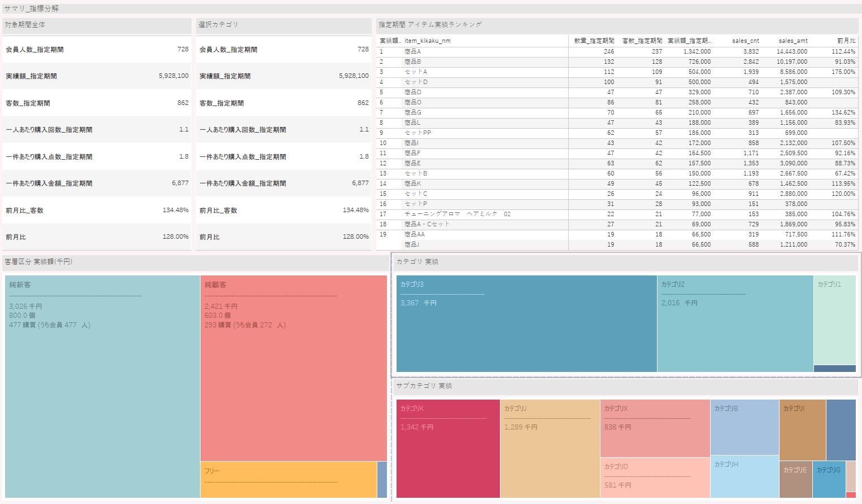Screen dimensions: 862x504
Task: Click 実績額_指定期間 in 選択カテゴリ panel
Action: point(225,76)
